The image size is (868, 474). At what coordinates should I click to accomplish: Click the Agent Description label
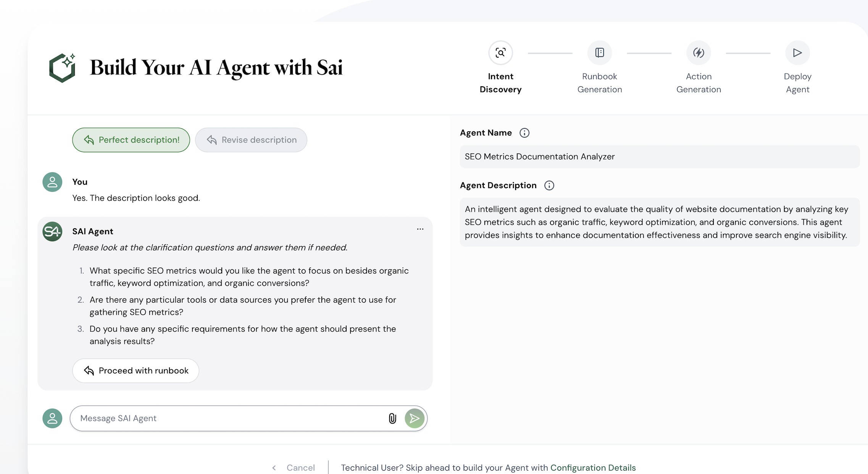pos(498,185)
